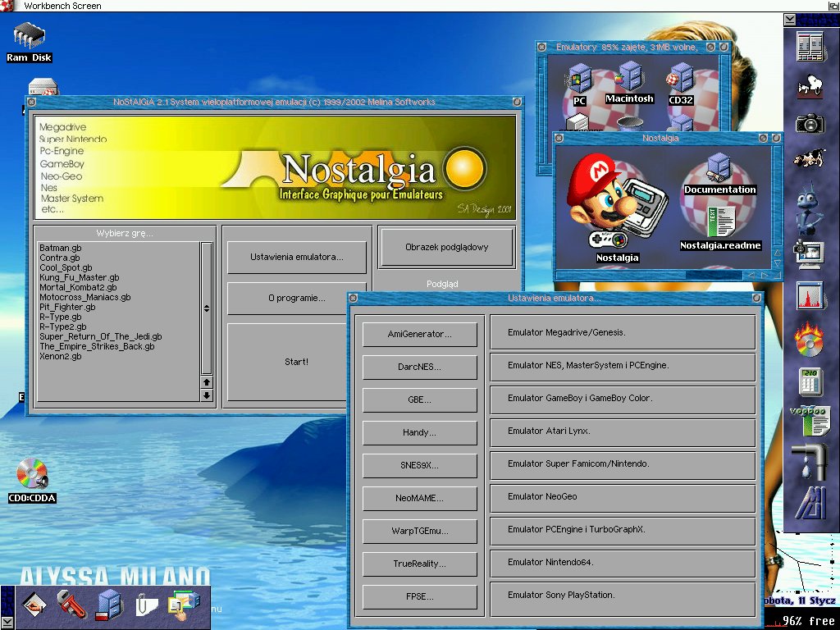Click the diamond pencil icon in bottom toolbar
Screen dimensions: 840x630
pyautogui.click(x=34, y=605)
